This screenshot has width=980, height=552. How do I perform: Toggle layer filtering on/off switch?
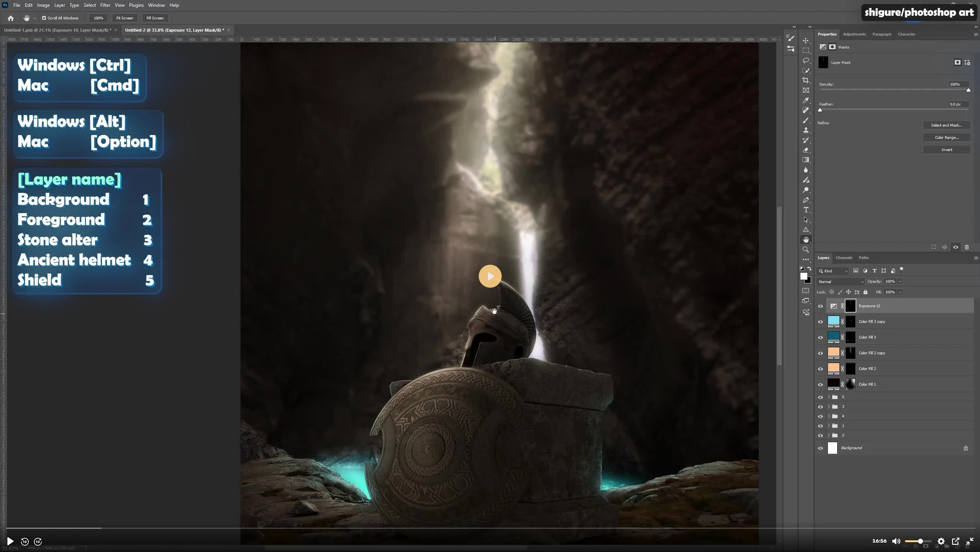pyautogui.click(x=902, y=270)
